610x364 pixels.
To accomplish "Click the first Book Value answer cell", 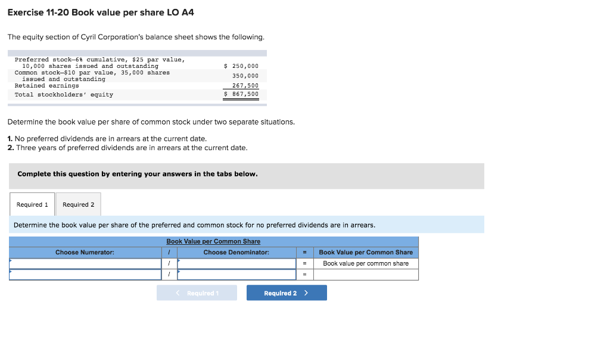I will 366,263.
